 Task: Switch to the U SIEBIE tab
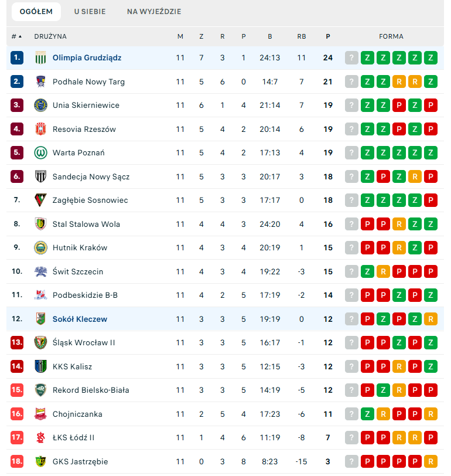[x=90, y=12]
